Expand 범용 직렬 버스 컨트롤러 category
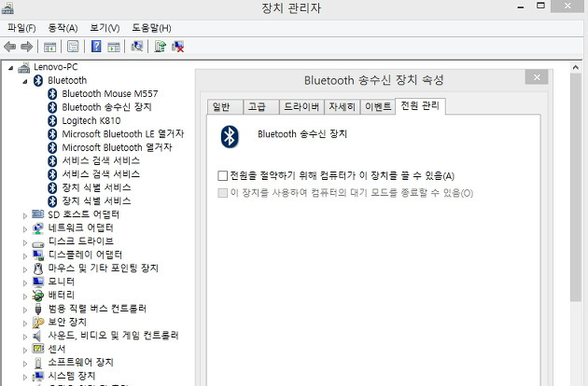 pos(25,310)
